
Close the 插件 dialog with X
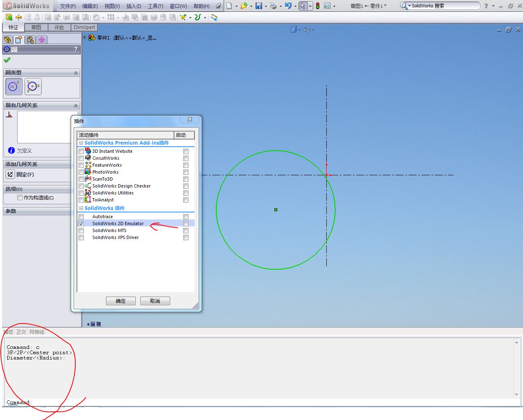190,119
